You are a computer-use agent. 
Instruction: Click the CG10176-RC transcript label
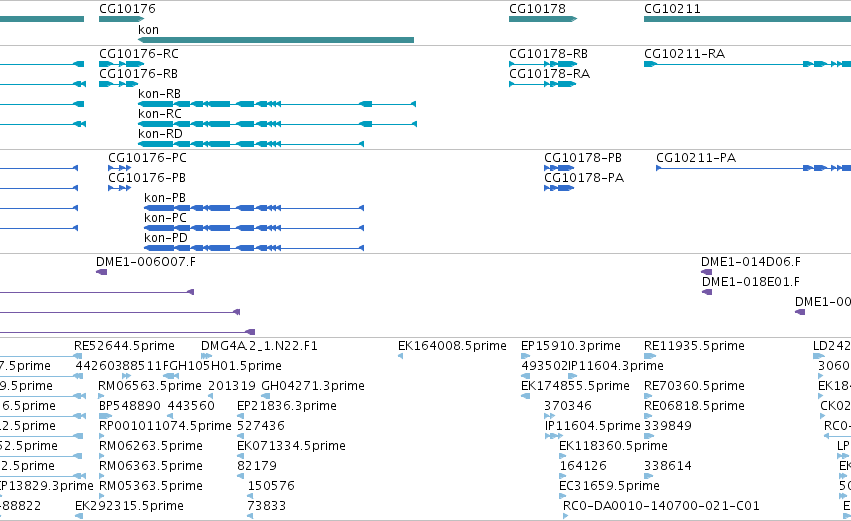tap(139, 54)
